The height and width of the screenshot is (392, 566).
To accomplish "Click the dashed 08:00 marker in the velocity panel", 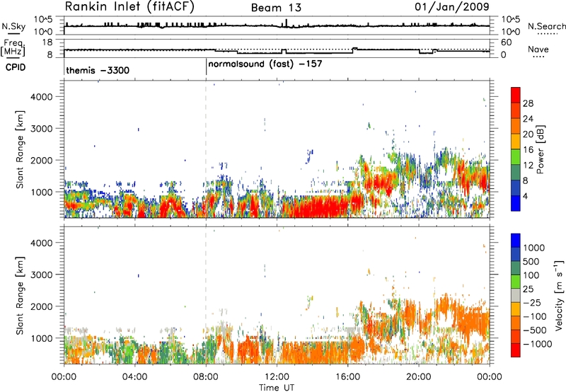I will point(206,295).
